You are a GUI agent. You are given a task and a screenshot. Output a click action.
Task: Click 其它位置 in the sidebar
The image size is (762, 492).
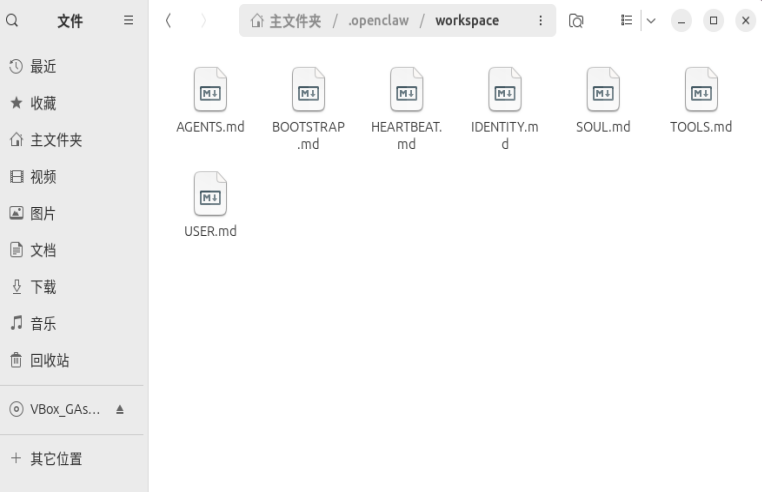point(53,459)
